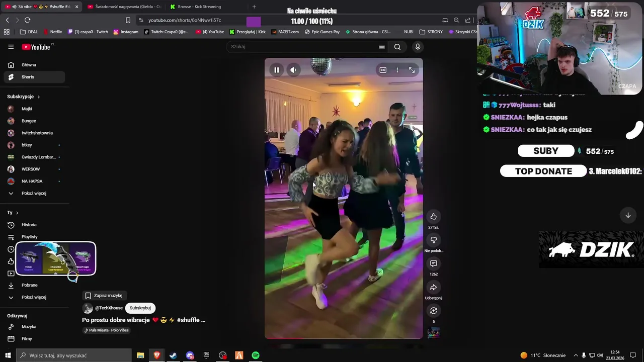Click the search magnifier button

coord(397,47)
